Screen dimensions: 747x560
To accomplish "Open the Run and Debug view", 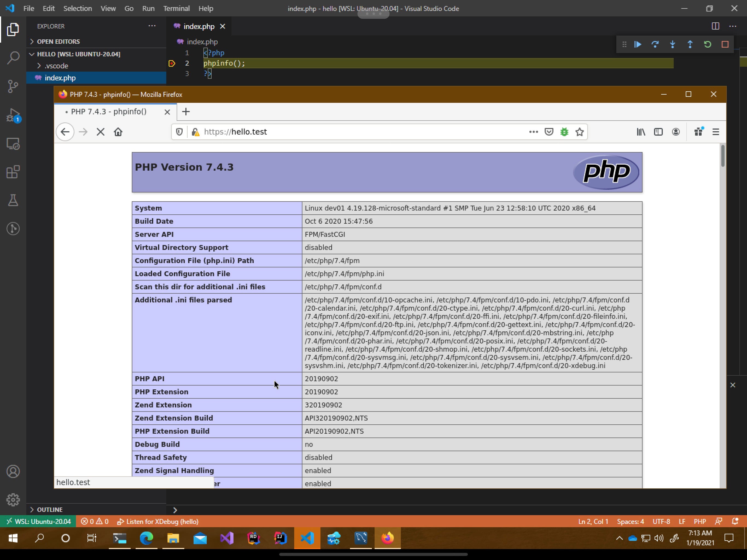I will (13, 115).
